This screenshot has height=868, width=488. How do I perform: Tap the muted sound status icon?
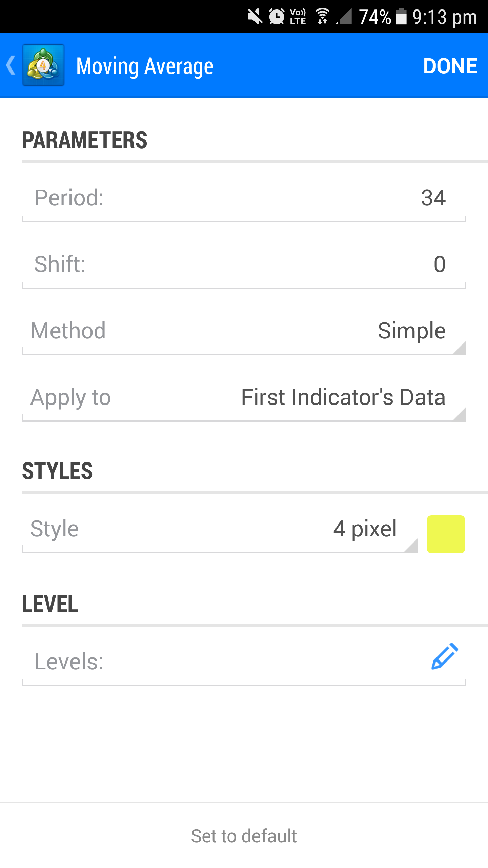coord(255,16)
